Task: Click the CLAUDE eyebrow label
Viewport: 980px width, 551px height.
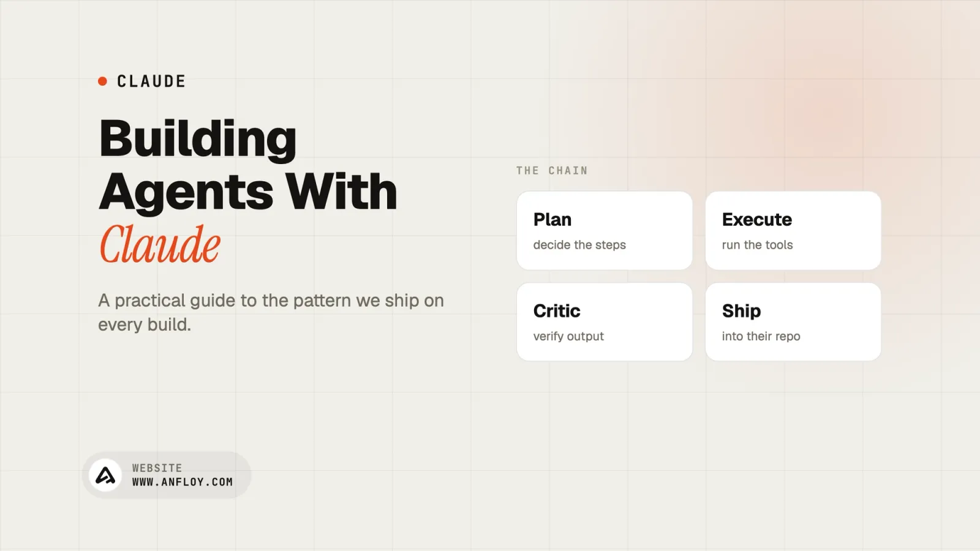Action: coord(151,81)
